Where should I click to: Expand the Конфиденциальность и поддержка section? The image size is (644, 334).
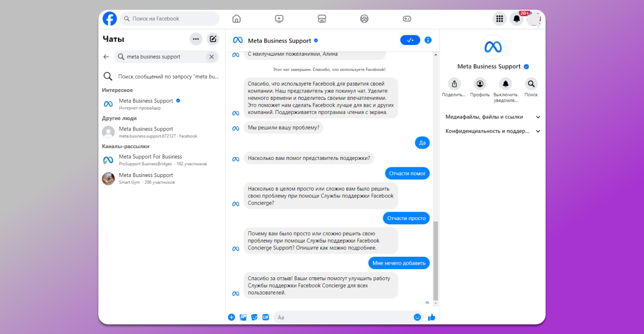[x=492, y=131]
